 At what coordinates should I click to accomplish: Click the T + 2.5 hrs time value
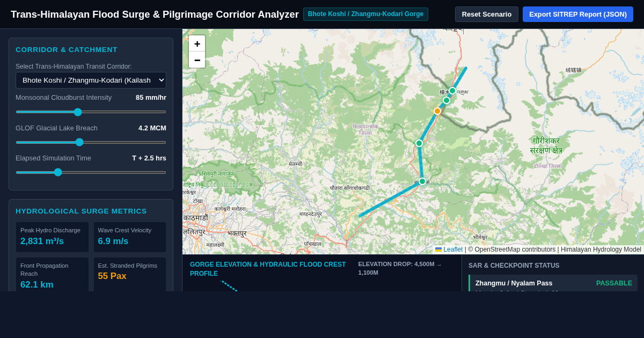pos(149,158)
